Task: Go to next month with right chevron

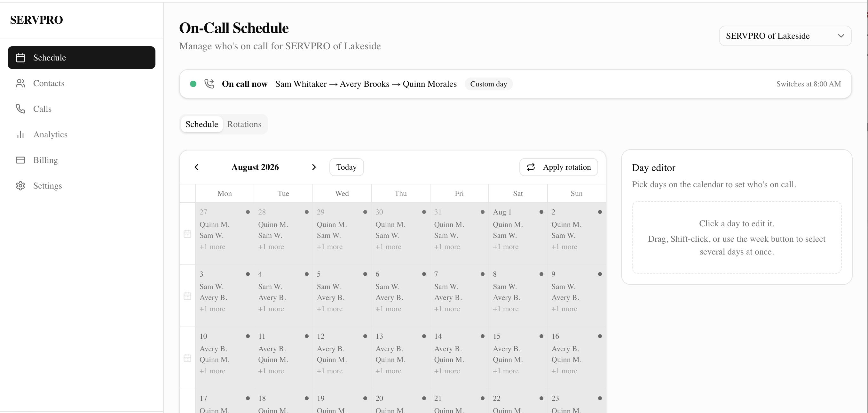Action: pyautogui.click(x=314, y=167)
